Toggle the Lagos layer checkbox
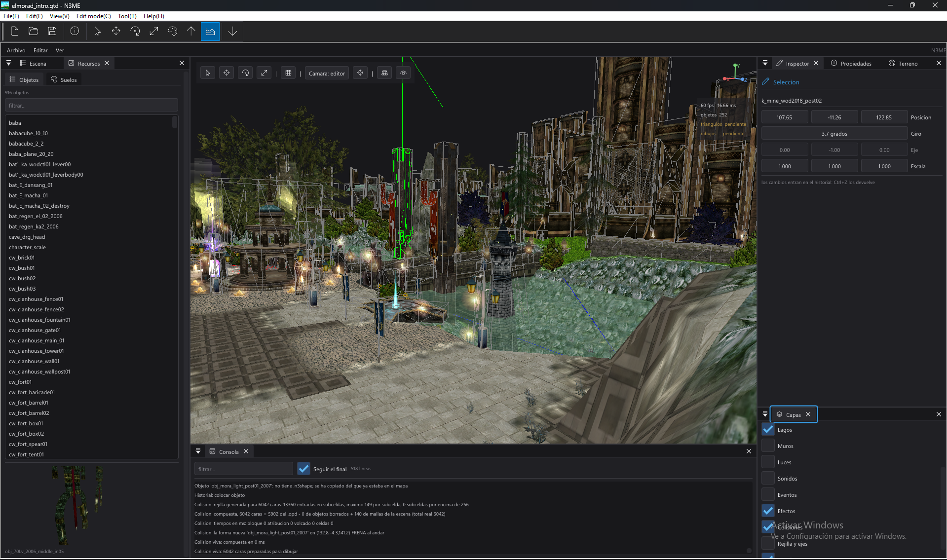Viewport: 947px width, 560px height. coord(768,429)
